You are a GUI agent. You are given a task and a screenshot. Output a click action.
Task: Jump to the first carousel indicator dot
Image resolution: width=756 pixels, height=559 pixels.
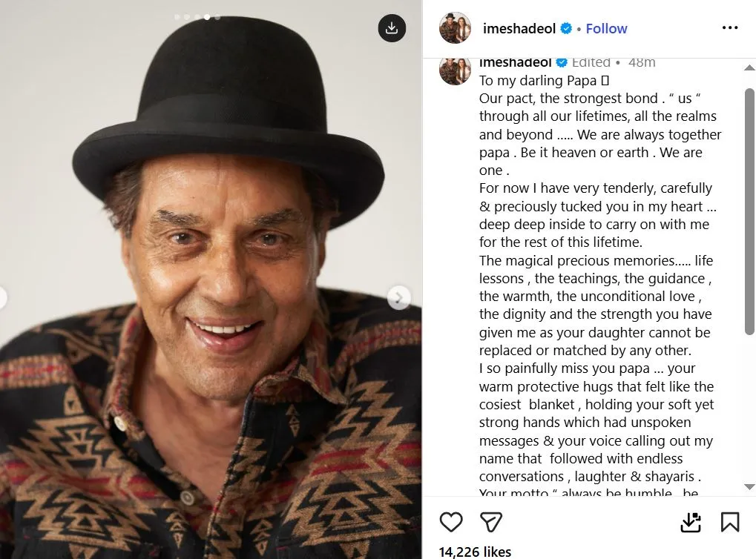click(177, 16)
